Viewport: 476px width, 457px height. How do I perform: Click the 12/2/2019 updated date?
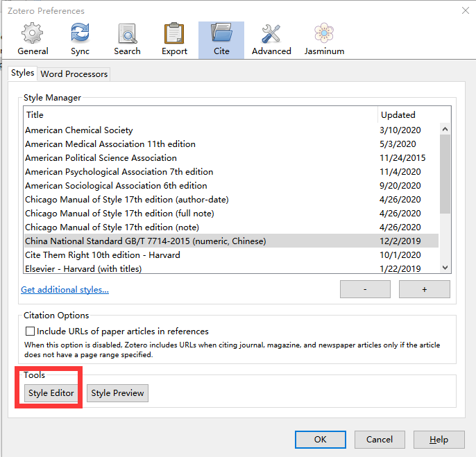coord(400,241)
